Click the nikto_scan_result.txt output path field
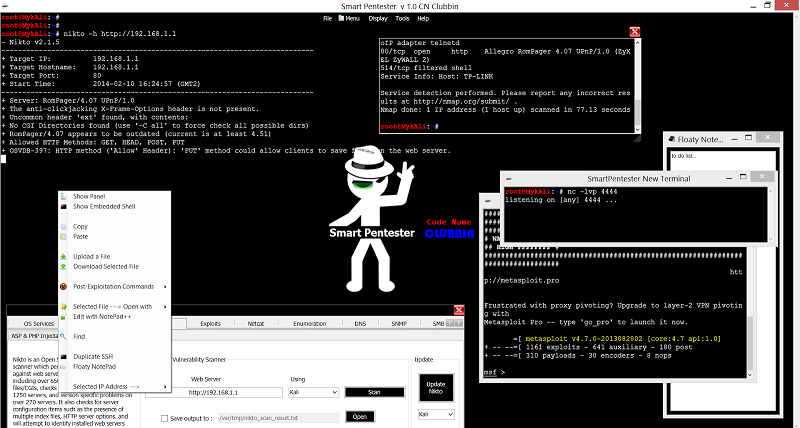 279,418
